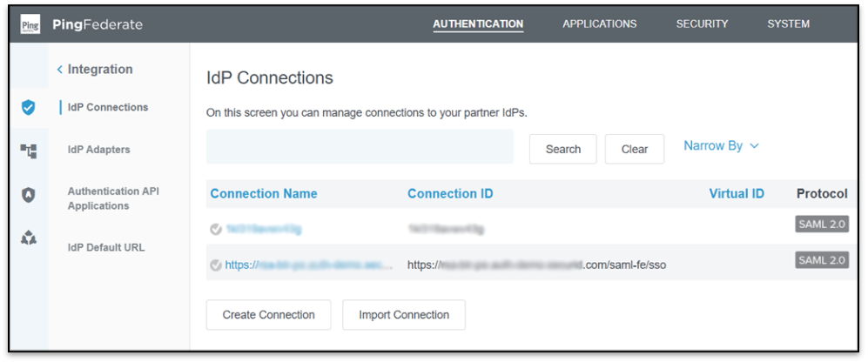868x362 pixels.
Task: Open the Security top menu
Action: point(702,24)
